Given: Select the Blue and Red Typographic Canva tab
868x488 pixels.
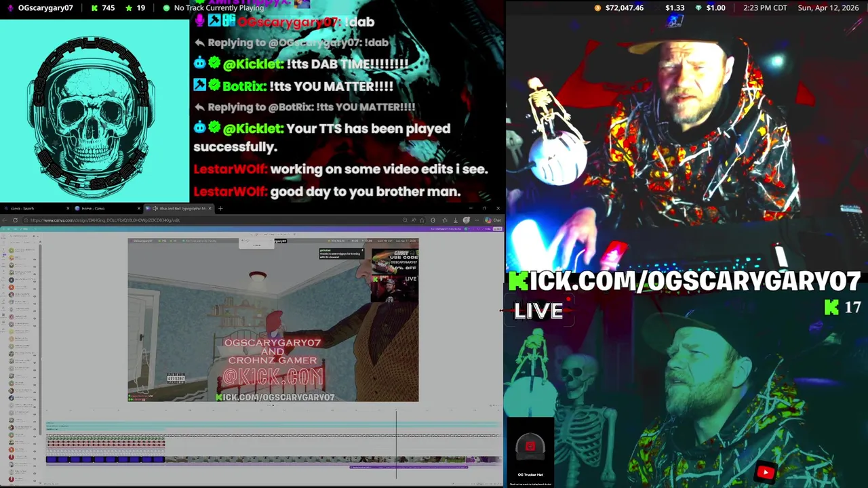Looking at the screenshot, I should (180, 208).
